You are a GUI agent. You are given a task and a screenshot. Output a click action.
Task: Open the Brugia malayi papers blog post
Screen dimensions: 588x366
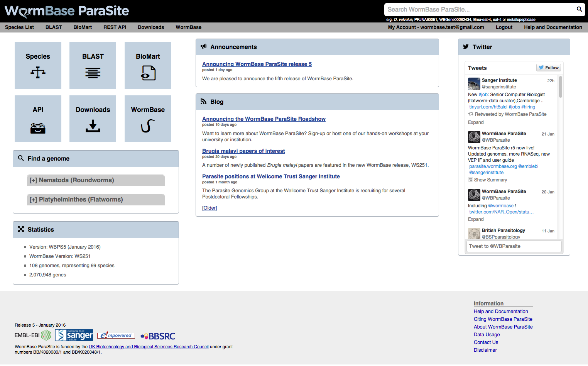click(x=243, y=151)
